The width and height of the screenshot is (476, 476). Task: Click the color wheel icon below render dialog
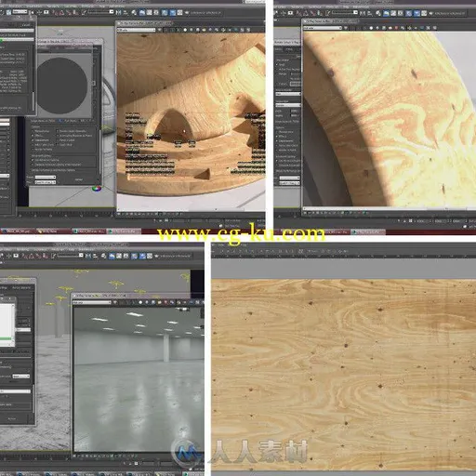(97, 188)
